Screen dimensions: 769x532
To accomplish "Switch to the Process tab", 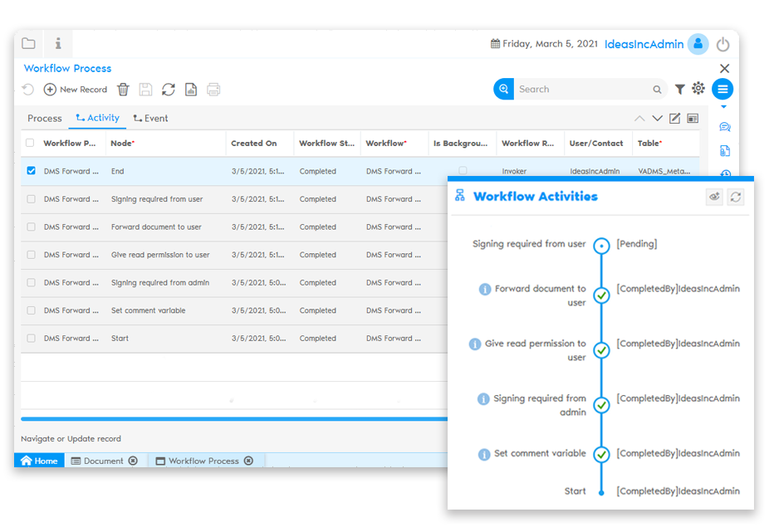I will click(44, 118).
